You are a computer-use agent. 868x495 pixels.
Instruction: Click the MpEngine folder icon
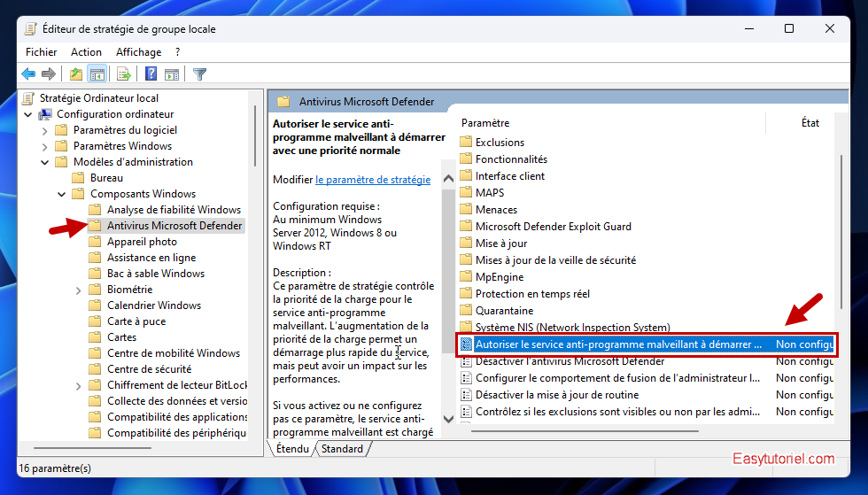tap(466, 276)
